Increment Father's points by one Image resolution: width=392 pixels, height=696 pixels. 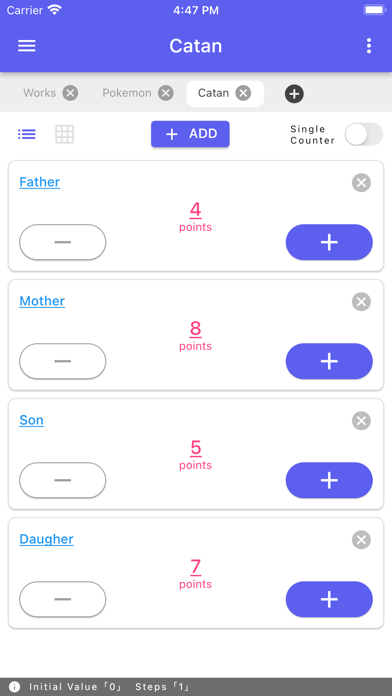click(329, 242)
